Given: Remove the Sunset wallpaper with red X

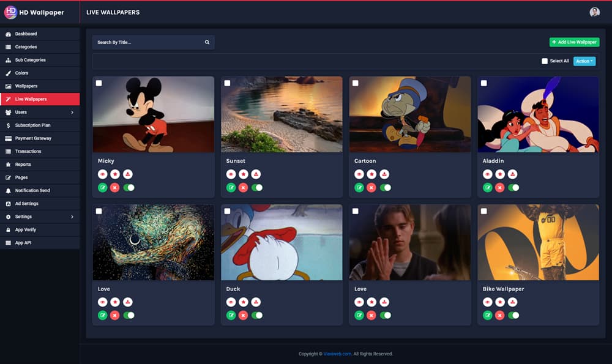Looking at the screenshot, I should click(x=243, y=188).
